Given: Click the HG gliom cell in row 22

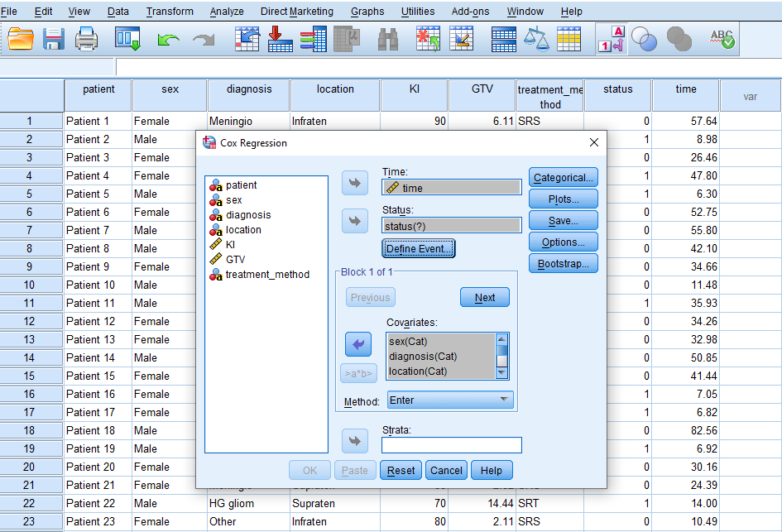Looking at the screenshot, I should click(249, 503).
